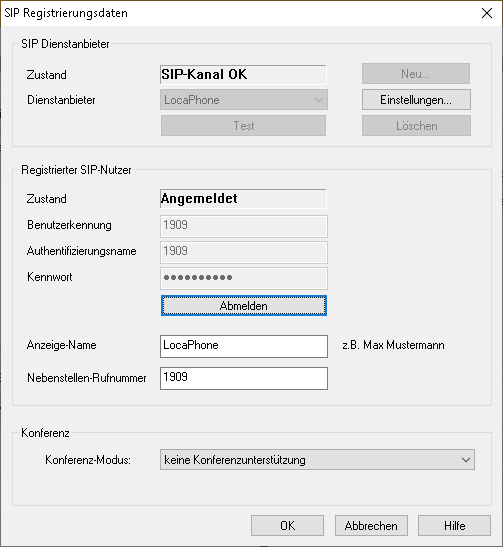Viewport: 503px width, 547px height.
Task: Select the SIP-Kanal OK status field
Action: click(x=243, y=74)
